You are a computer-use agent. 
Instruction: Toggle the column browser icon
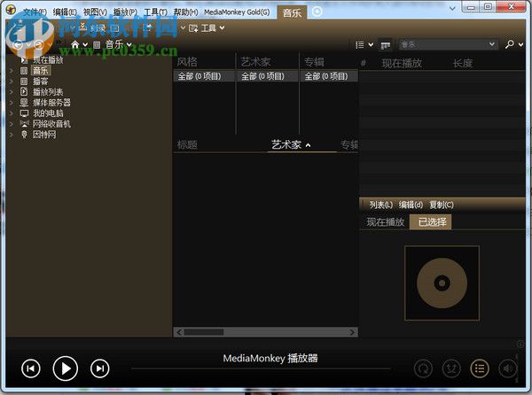coord(386,45)
